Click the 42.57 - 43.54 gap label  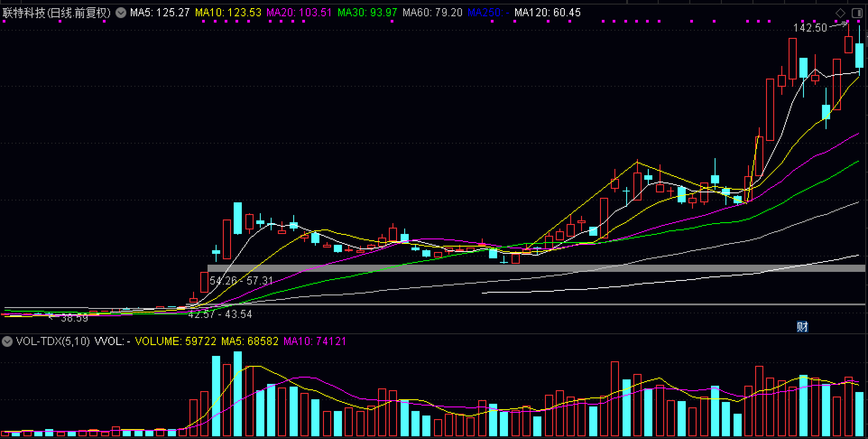click(220, 314)
